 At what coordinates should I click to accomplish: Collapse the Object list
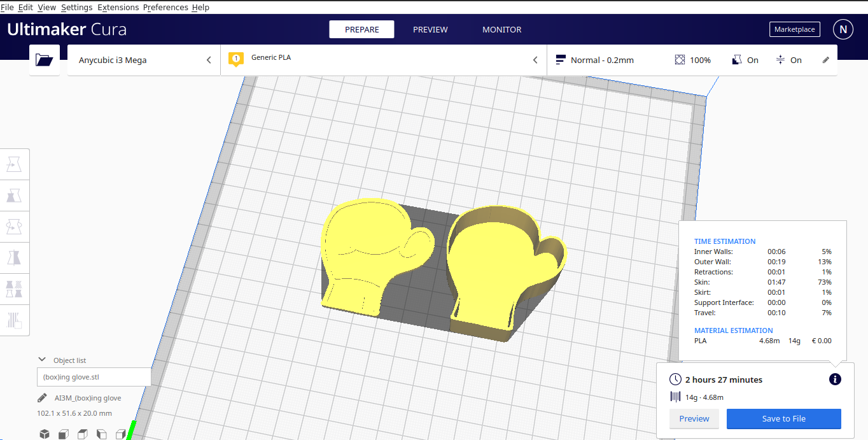pos(42,359)
